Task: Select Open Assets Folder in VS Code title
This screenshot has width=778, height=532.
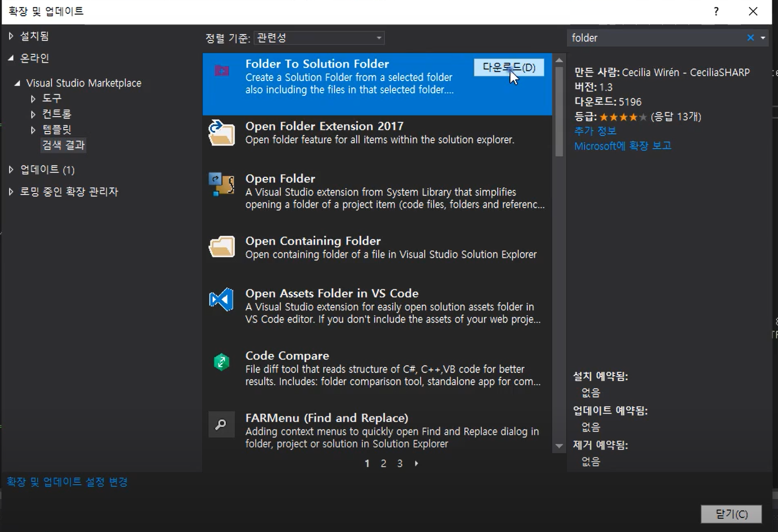Action: 332,293
